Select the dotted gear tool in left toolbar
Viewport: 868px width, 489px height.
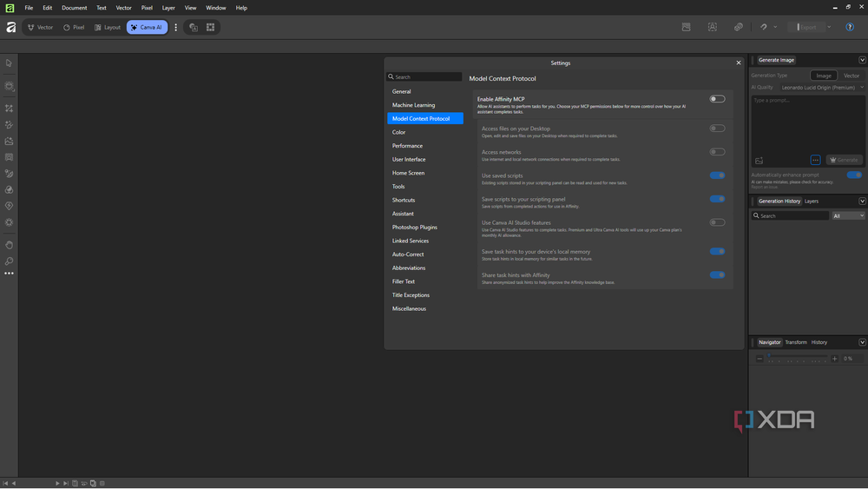pyautogui.click(x=9, y=222)
